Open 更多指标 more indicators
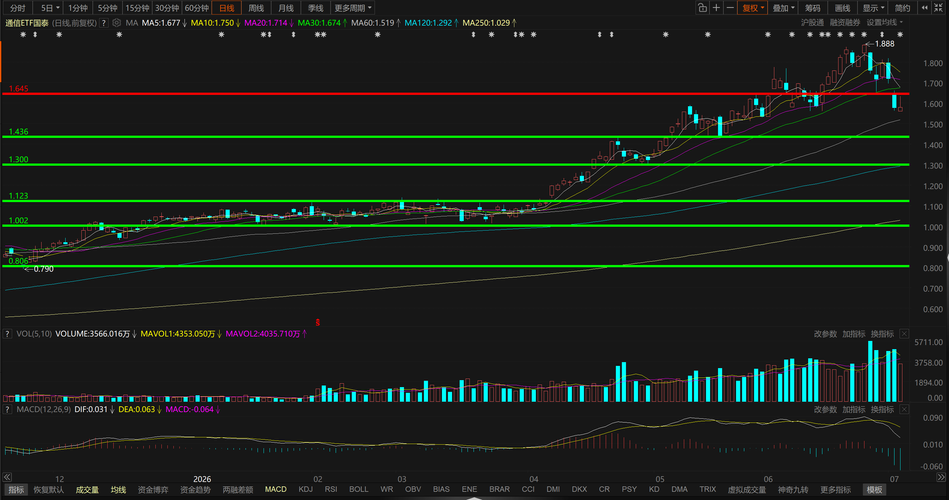The image size is (949, 500). [x=835, y=490]
